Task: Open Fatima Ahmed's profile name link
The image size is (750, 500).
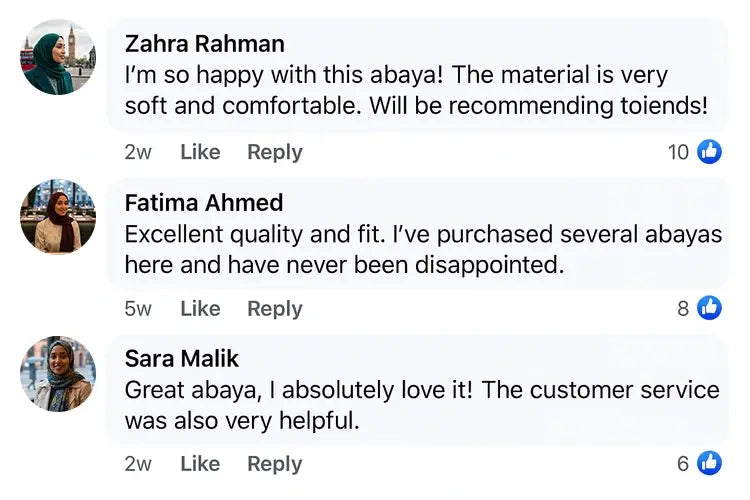Action: pyautogui.click(x=204, y=203)
